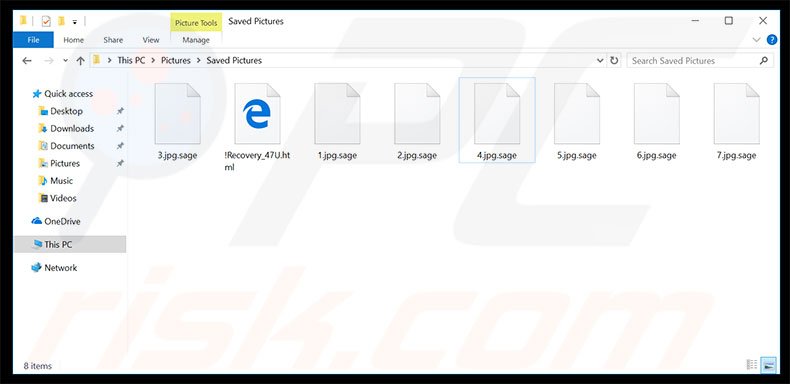
Task: Click the 8 items status text
Action: (38, 366)
